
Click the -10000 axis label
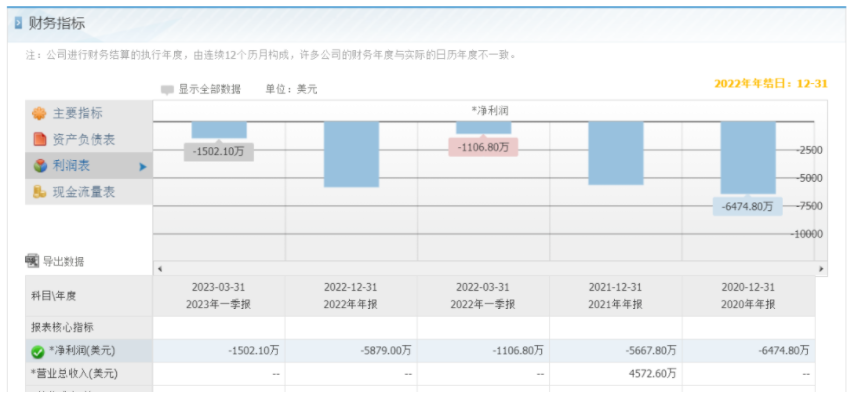point(806,234)
